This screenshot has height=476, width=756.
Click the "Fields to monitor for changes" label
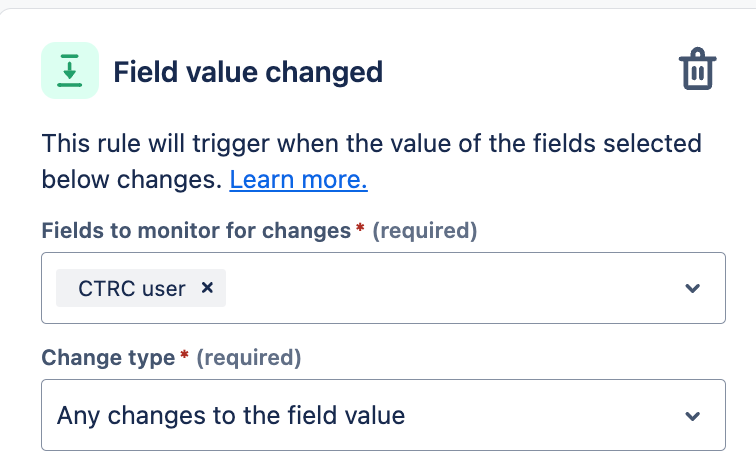click(196, 231)
